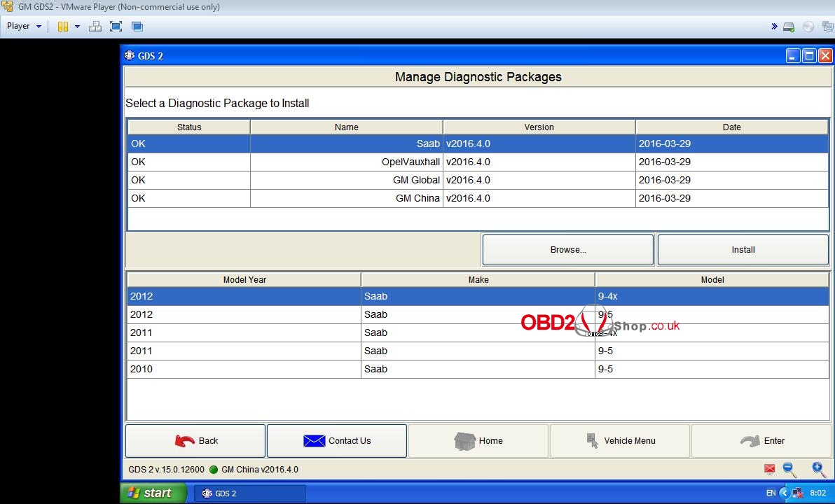Click the VMware hard disk device icon

click(x=789, y=27)
